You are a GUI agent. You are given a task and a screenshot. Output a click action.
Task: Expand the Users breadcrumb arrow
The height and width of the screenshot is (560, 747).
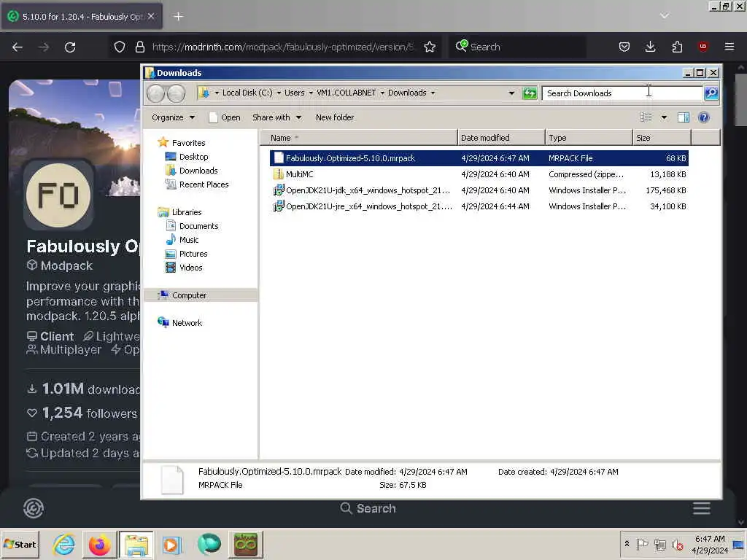click(x=311, y=93)
